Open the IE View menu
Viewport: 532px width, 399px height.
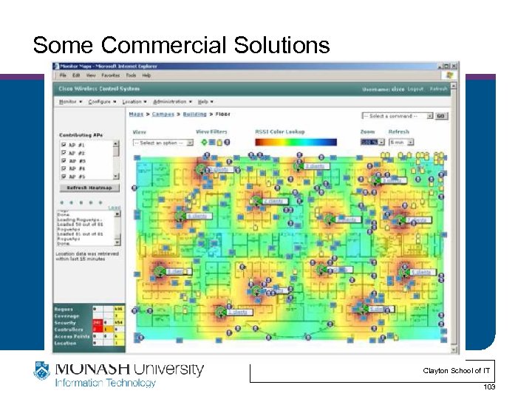coord(91,75)
